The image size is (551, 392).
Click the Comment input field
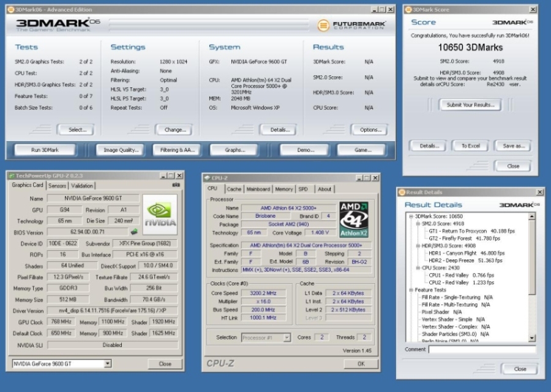[482, 349]
